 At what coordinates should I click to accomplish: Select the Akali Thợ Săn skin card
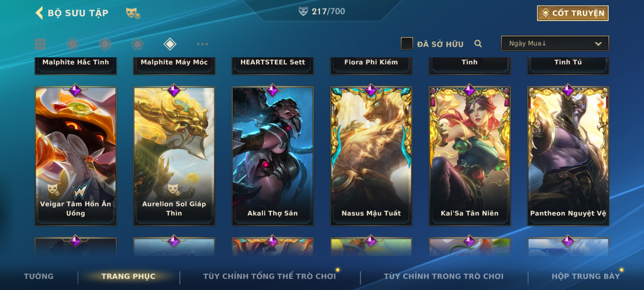[x=273, y=156]
